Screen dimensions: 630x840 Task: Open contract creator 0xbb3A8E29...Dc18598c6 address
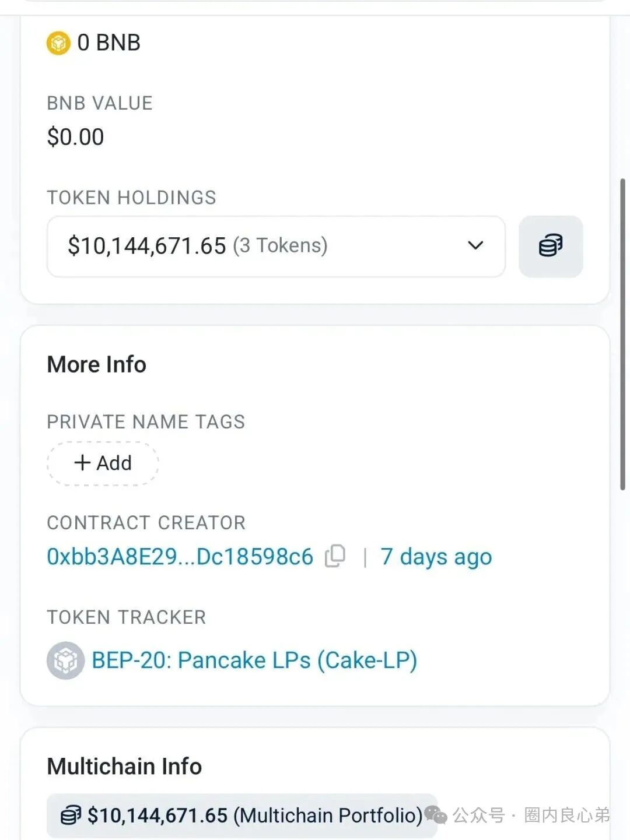click(180, 557)
